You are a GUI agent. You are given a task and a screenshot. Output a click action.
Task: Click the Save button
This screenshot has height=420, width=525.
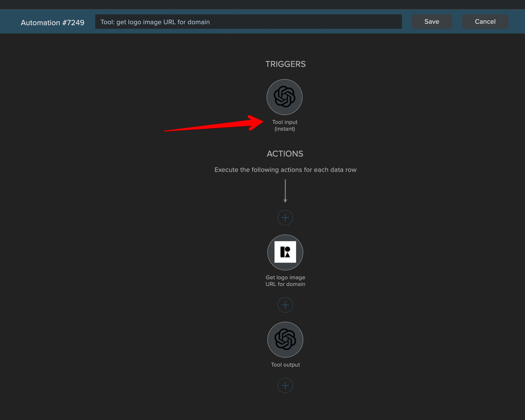click(432, 22)
